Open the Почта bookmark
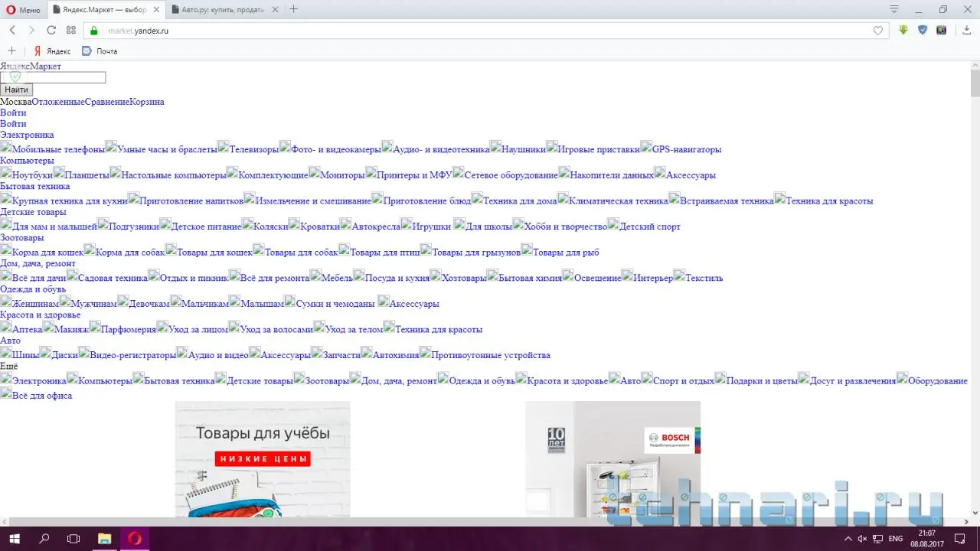Viewport: 980px width, 551px height. (100, 51)
